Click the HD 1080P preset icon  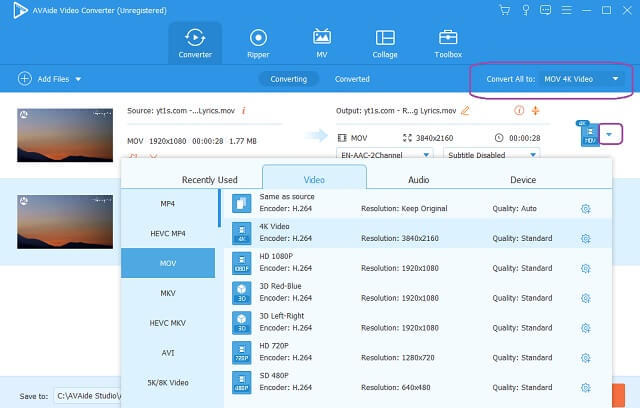click(x=242, y=263)
